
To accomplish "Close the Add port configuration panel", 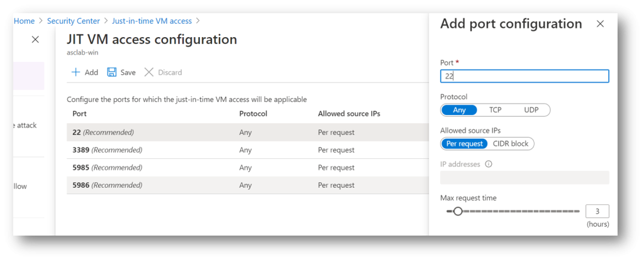I will 600,24.
